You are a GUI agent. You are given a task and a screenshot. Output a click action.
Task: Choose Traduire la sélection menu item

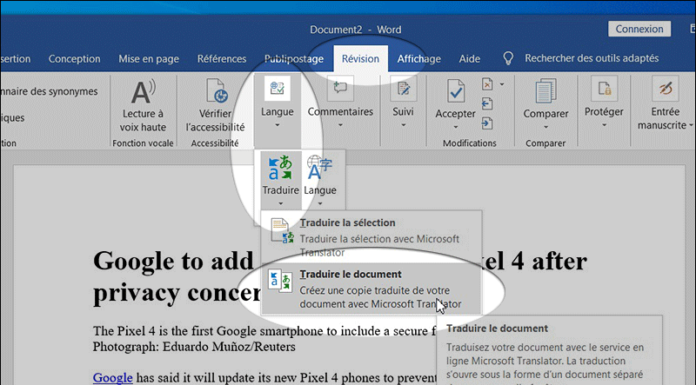coord(371,237)
